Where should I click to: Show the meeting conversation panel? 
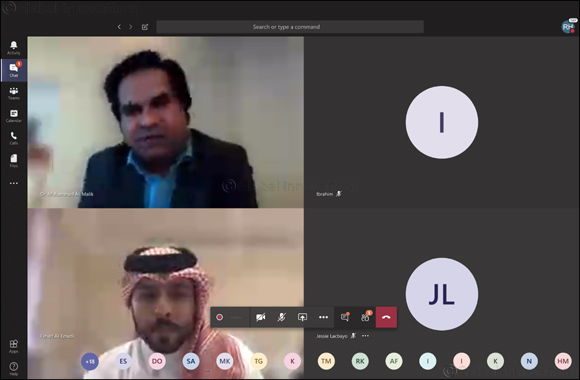(345, 317)
